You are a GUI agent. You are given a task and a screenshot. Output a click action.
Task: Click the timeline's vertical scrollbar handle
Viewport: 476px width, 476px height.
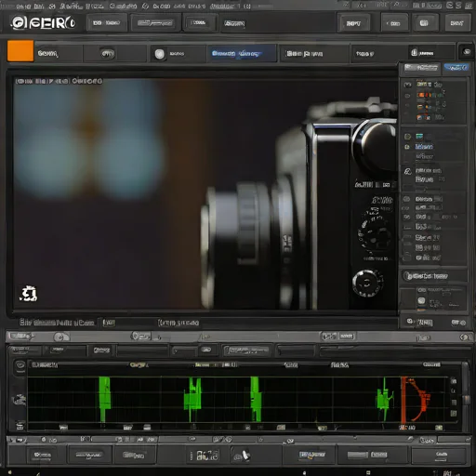[x=466, y=400]
